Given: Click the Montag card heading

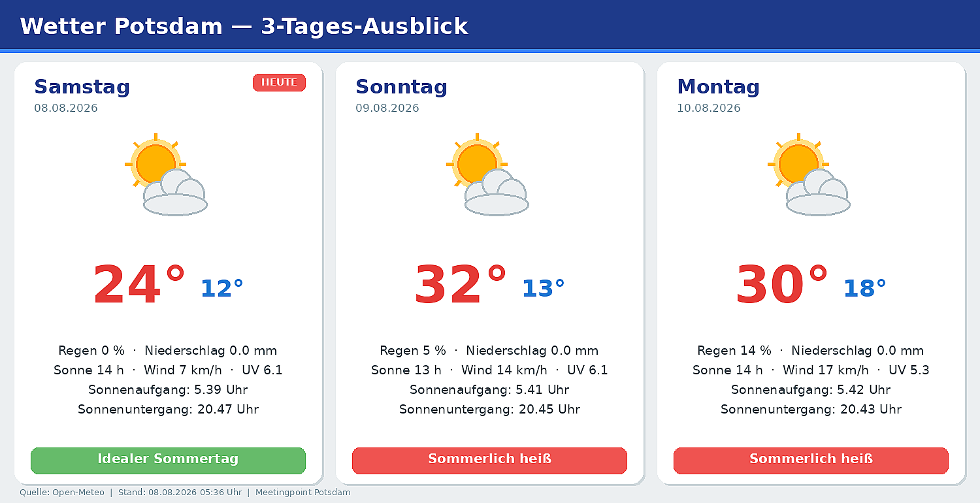Looking at the screenshot, I should click(x=718, y=86).
